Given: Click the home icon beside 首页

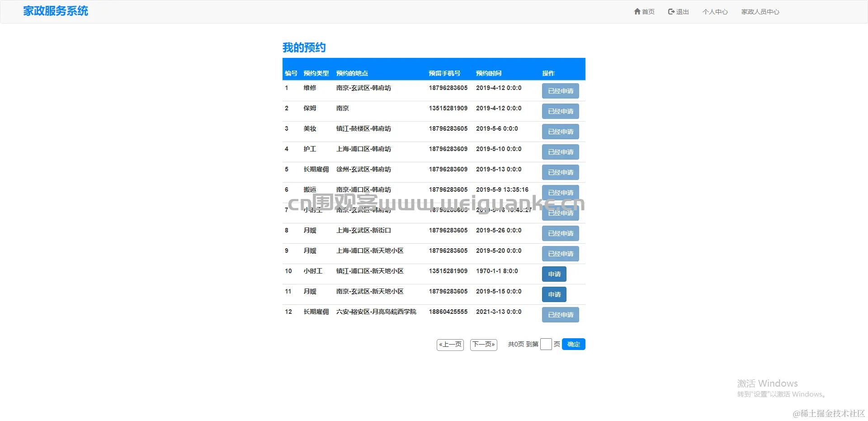Looking at the screenshot, I should pyautogui.click(x=637, y=11).
